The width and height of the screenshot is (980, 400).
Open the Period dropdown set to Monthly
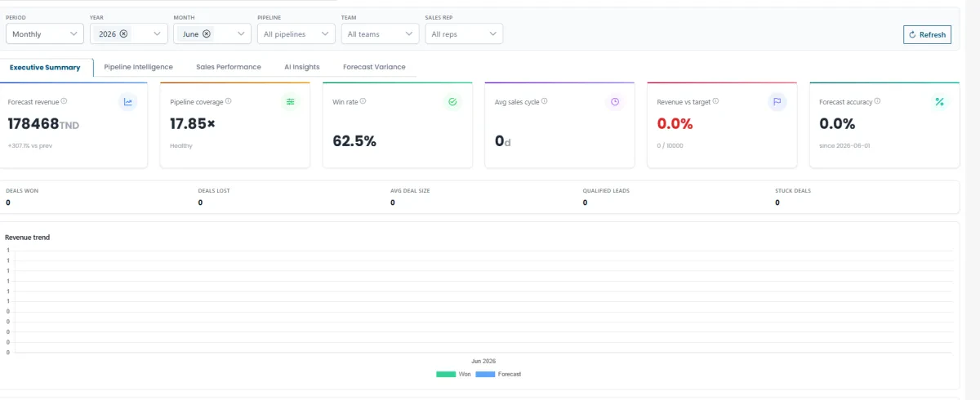(44, 33)
